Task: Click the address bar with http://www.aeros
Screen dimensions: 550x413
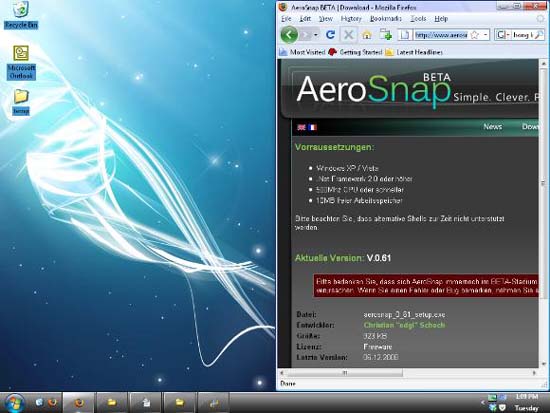Action: pos(441,35)
